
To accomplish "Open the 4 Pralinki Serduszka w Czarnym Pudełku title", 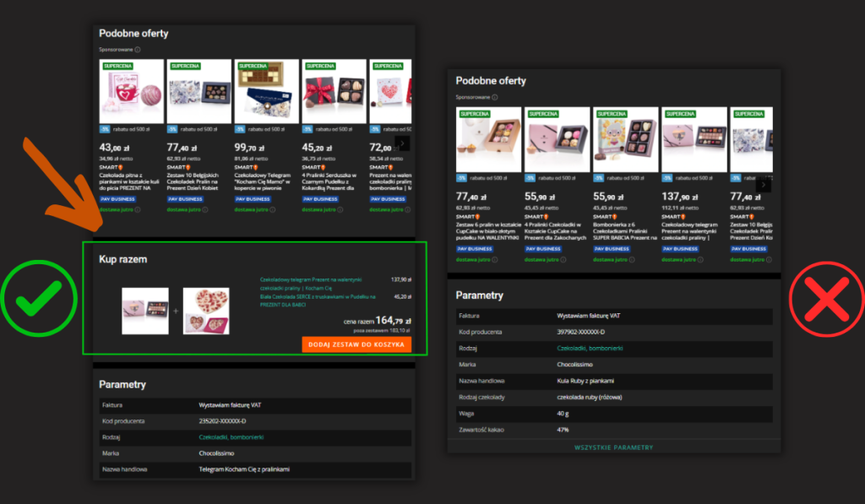I will pos(330,182).
